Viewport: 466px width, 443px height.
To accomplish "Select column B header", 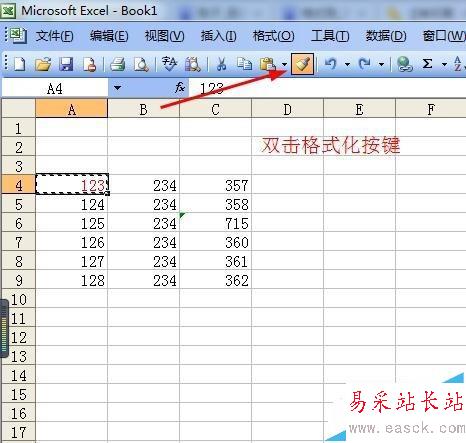I will pyautogui.click(x=144, y=109).
